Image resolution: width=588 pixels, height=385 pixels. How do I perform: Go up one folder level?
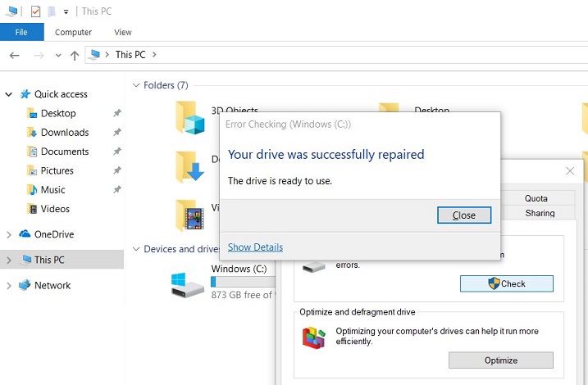coord(75,56)
